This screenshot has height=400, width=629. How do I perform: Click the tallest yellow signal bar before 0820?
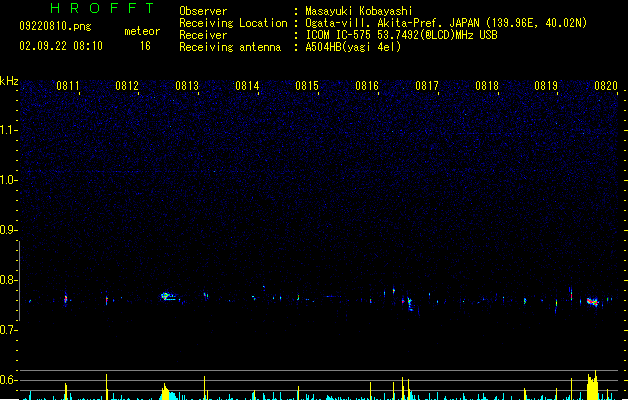[x=592, y=385]
